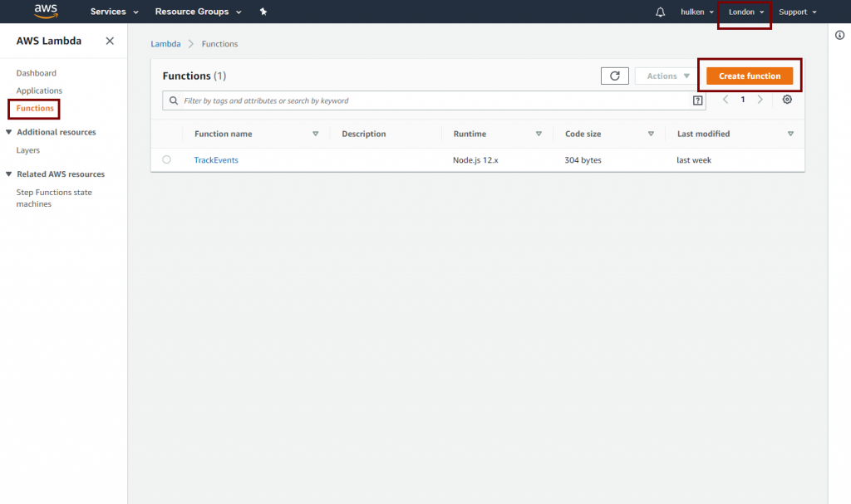This screenshot has height=504, width=851.
Task: Open Layers in the sidebar
Action: click(x=28, y=150)
